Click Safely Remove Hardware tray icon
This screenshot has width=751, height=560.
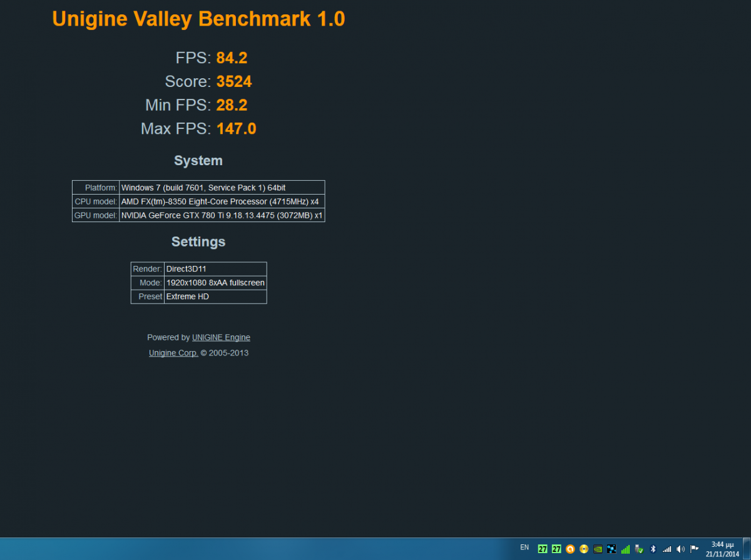point(639,549)
